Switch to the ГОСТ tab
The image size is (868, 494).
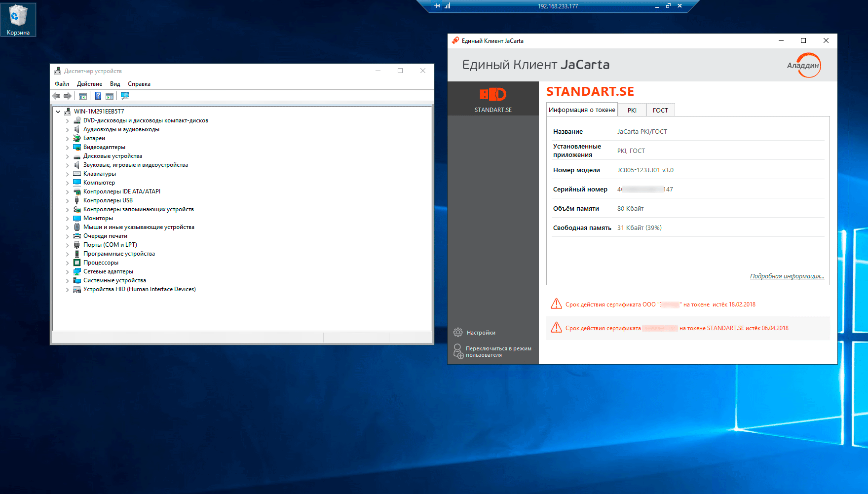[660, 110]
